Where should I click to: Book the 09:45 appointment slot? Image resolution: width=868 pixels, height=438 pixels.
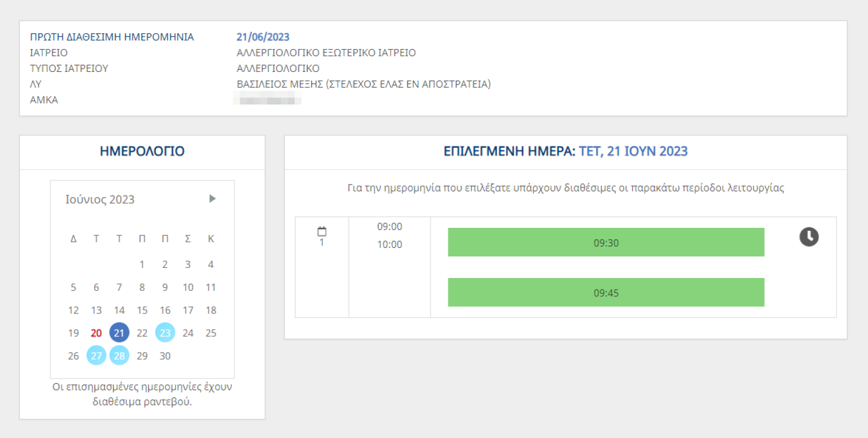coord(606,292)
